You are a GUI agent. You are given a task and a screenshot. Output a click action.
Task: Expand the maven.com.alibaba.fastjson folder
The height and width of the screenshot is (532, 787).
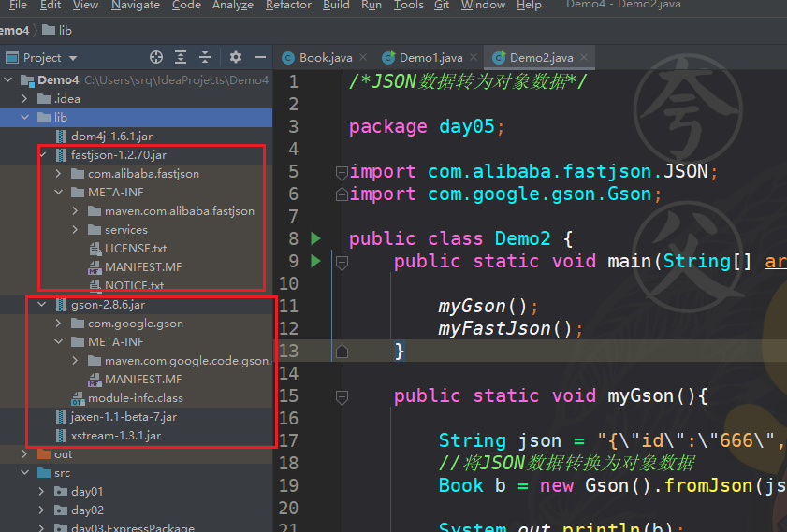(x=75, y=211)
